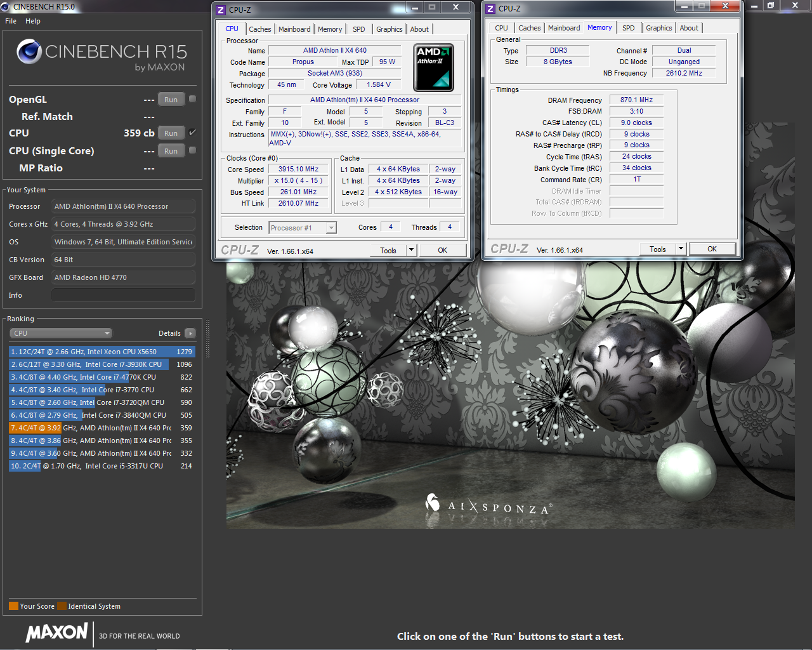
Task: Expand the Tools arrow in left CPU-Z window
Action: pos(411,250)
